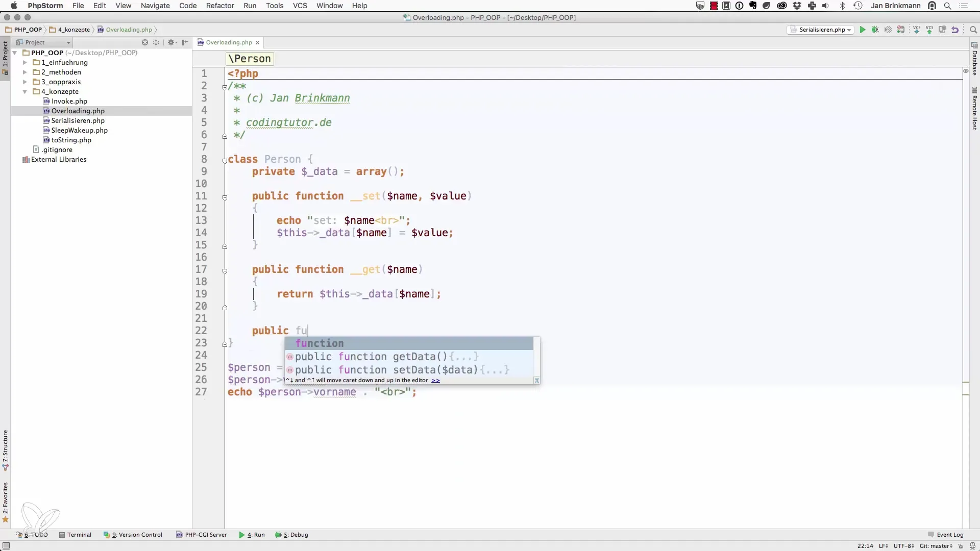The width and height of the screenshot is (980, 551).
Task: Open Bluetooth menu bar icon
Action: [843, 6]
